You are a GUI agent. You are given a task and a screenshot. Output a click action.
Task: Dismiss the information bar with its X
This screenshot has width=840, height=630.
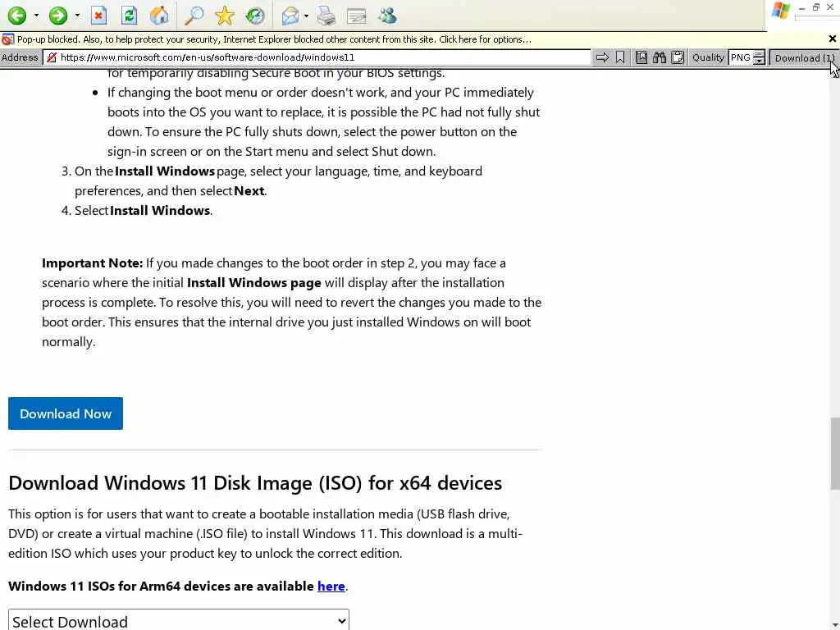(832, 39)
